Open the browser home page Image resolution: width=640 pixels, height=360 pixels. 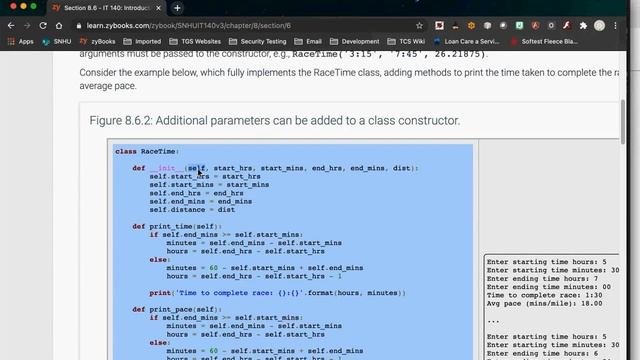pyautogui.click(x=59, y=25)
